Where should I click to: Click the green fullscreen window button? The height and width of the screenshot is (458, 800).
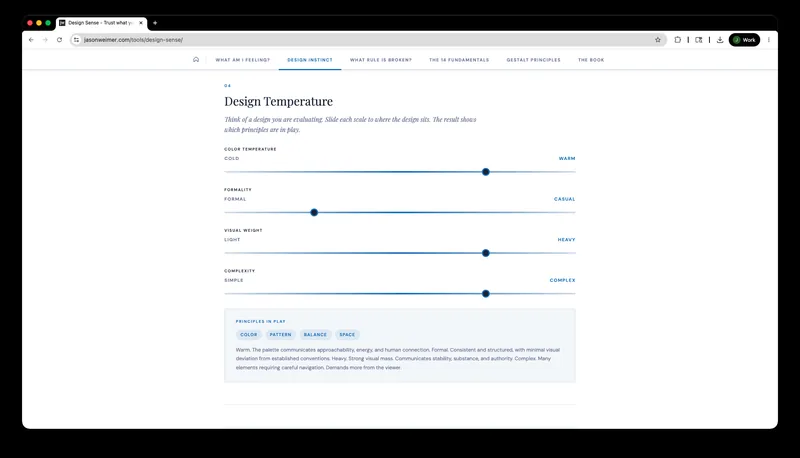[x=48, y=23]
